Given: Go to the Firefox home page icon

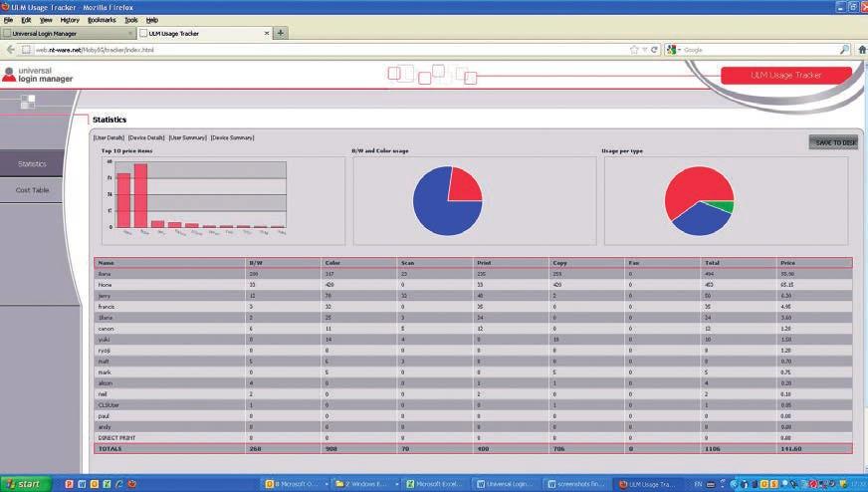Looking at the screenshot, I should click(x=862, y=50).
